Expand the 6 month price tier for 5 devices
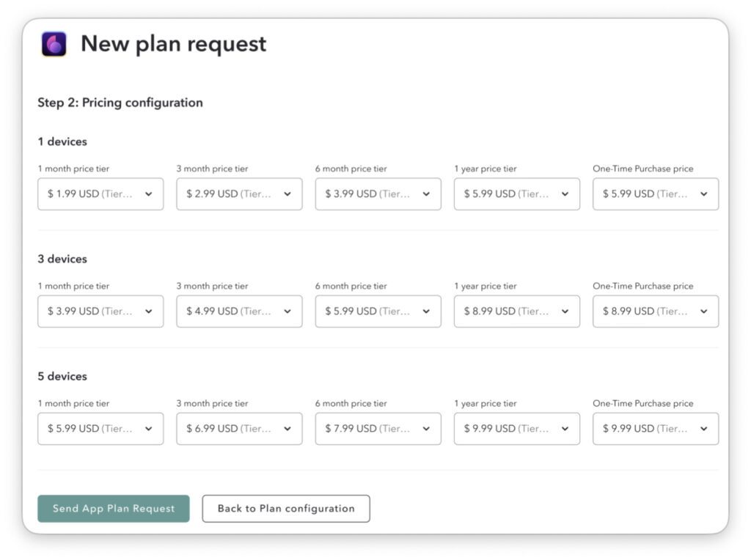751x560 pixels. coord(377,428)
